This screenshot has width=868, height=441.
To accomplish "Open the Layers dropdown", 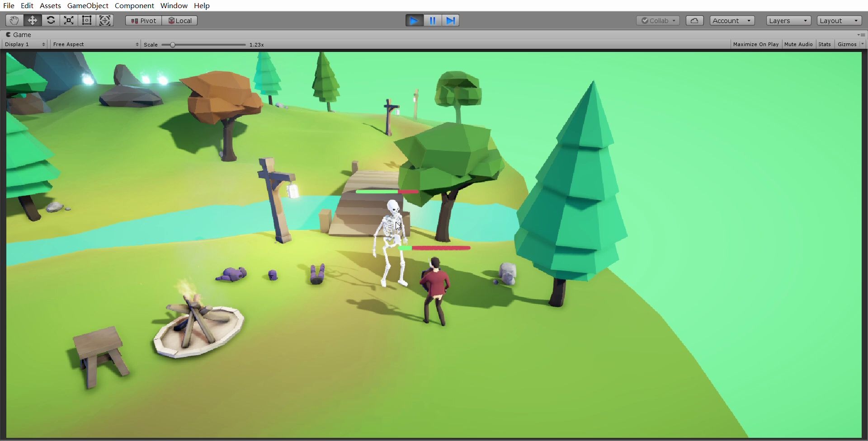I will pos(788,20).
